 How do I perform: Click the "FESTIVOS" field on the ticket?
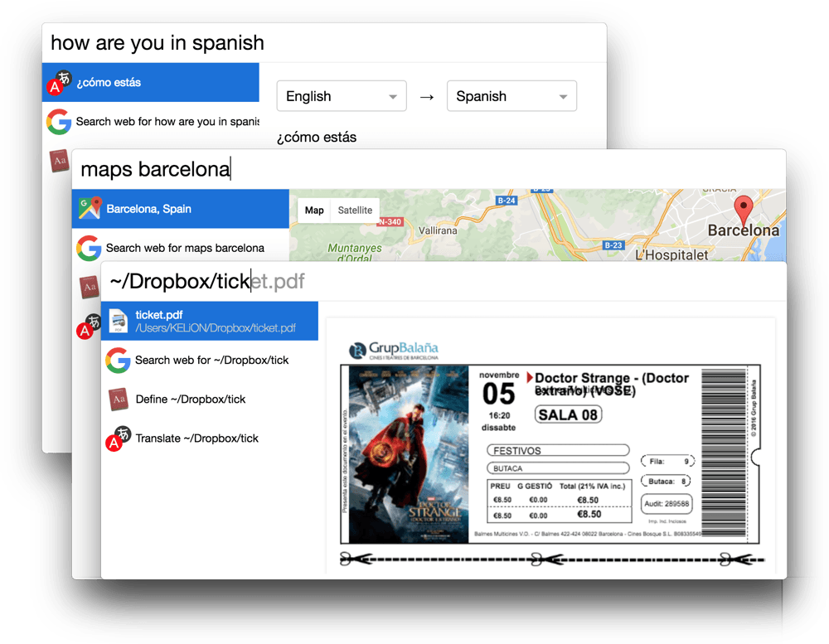(558, 451)
